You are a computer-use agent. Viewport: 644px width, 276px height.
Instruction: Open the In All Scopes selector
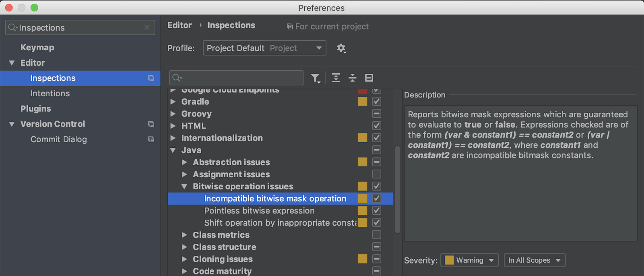pyautogui.click(x=535, y=260)
